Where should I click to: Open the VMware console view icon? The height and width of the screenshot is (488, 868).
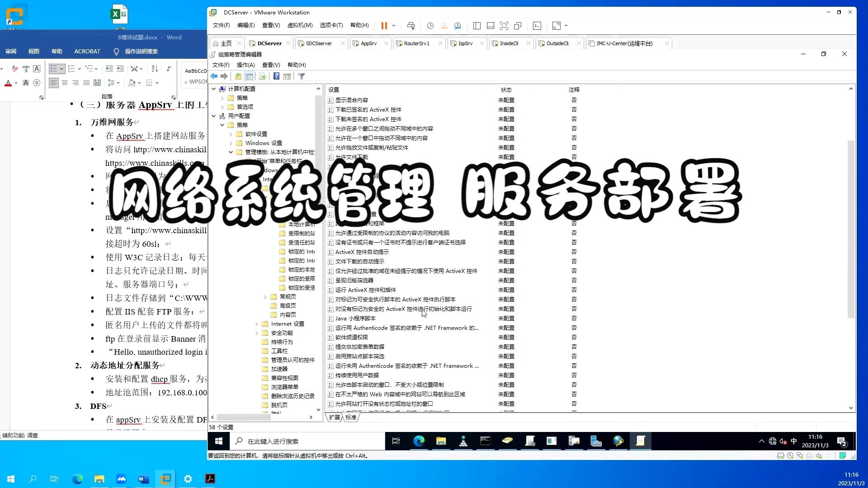click(x=537, y=26)
